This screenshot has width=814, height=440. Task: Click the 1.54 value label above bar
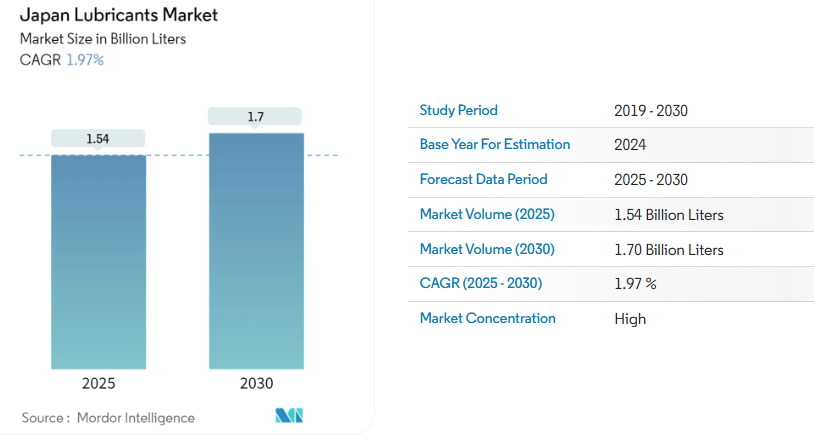98,139
